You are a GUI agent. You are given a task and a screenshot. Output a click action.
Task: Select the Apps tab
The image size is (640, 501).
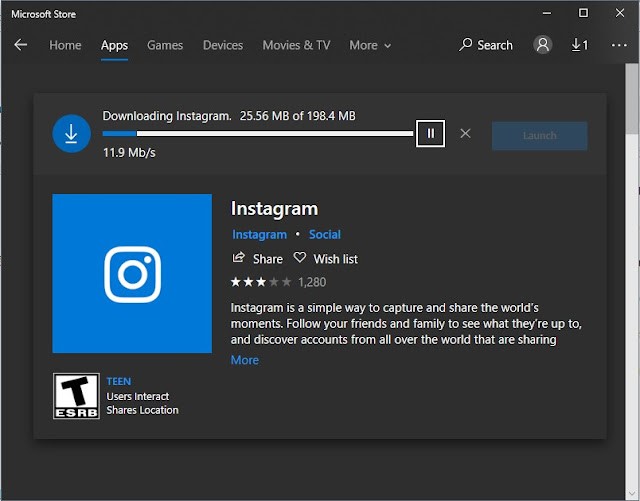coord(114,45)
